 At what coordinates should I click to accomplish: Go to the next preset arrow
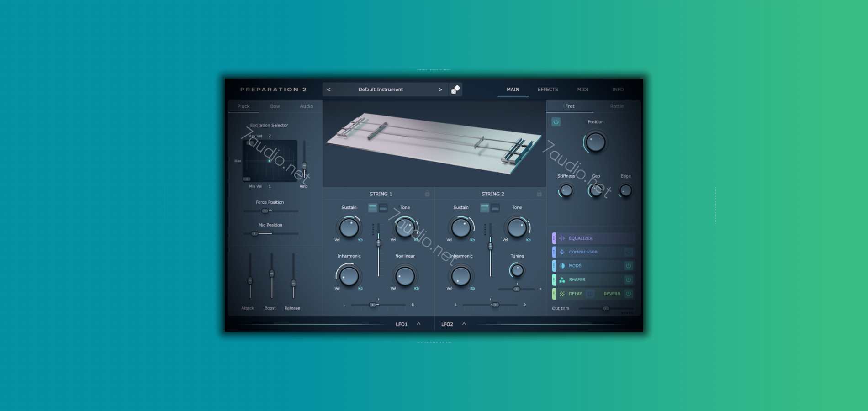(440, 90)
